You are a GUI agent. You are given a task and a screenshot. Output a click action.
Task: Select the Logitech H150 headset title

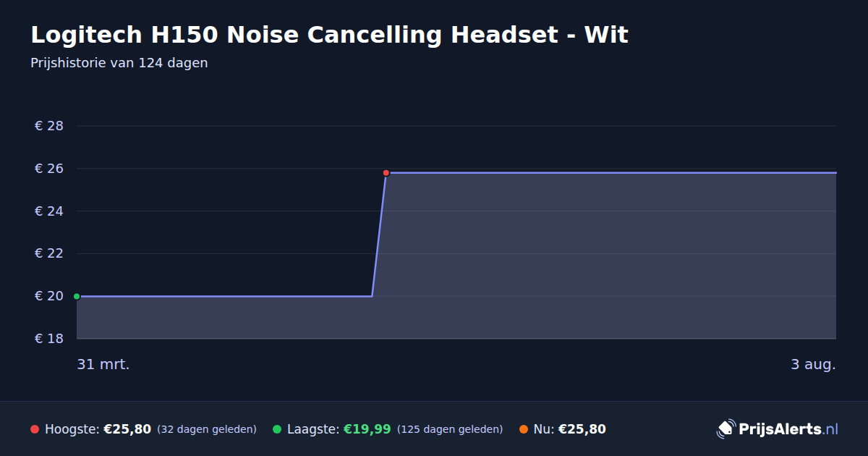pos(329,35)
